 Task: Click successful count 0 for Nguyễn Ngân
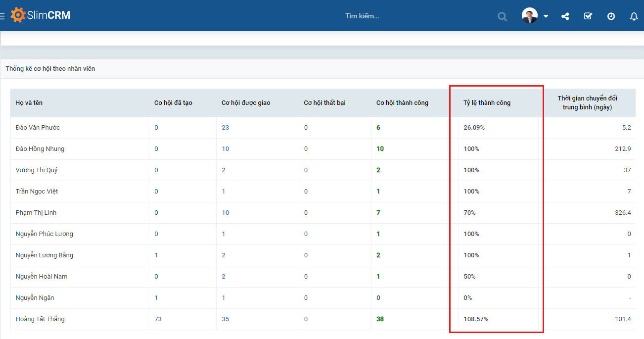coord(378,298)
